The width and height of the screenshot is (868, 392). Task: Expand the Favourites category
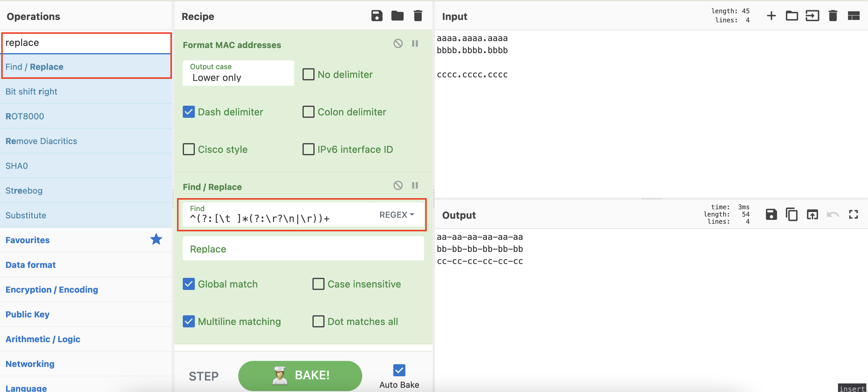[28, 240]
